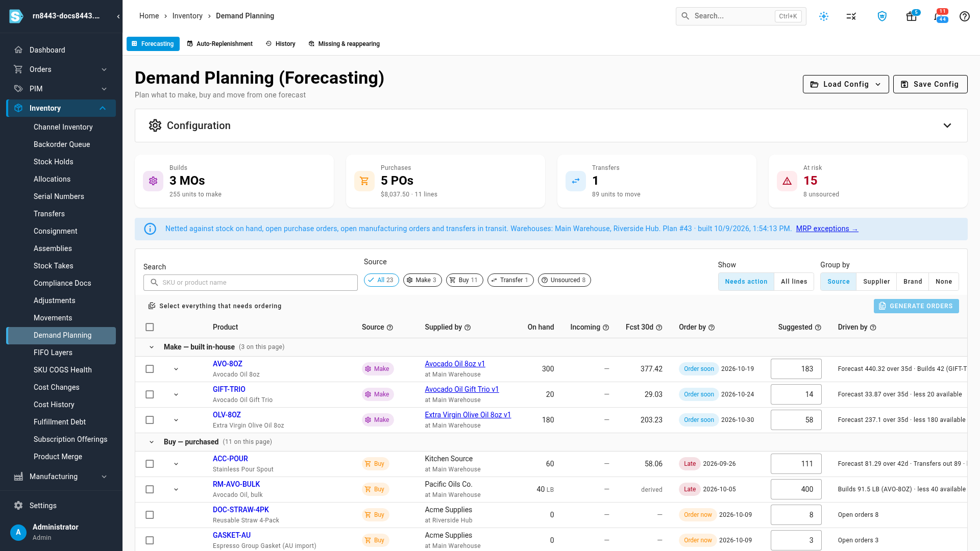The height and width of the screenshot is (551, 980).
Task: Check the GIFT-TRIO row checkbox
Action: pyautogui.click(x=150, y=394)
